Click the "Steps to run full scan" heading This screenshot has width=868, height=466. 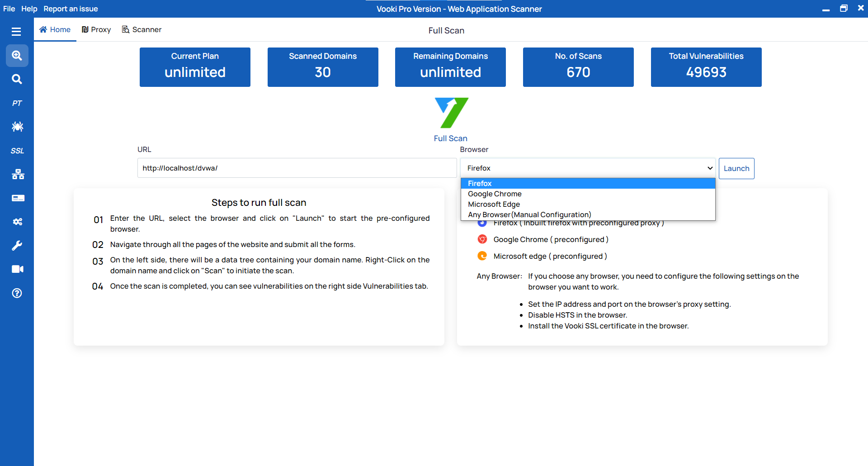259,203
